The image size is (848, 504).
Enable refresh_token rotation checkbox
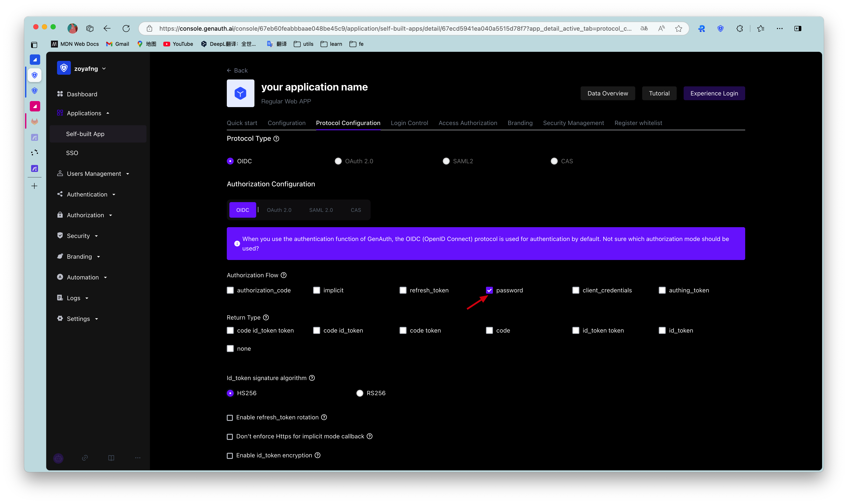point(230,417)
